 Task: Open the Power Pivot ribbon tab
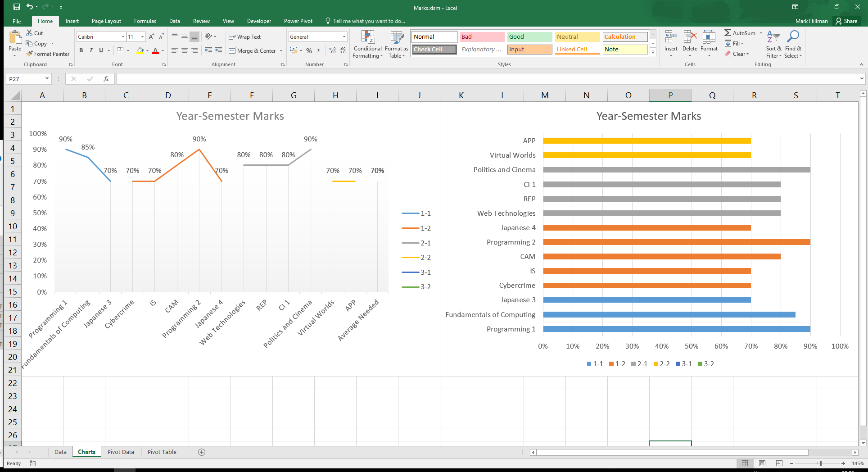[x=298, y=21]
